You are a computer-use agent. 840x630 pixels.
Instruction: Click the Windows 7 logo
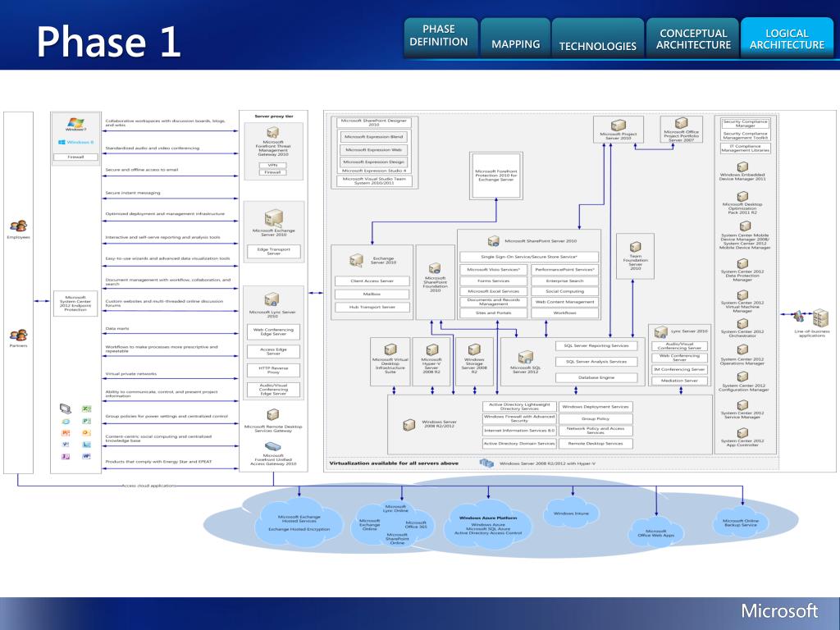75,123
